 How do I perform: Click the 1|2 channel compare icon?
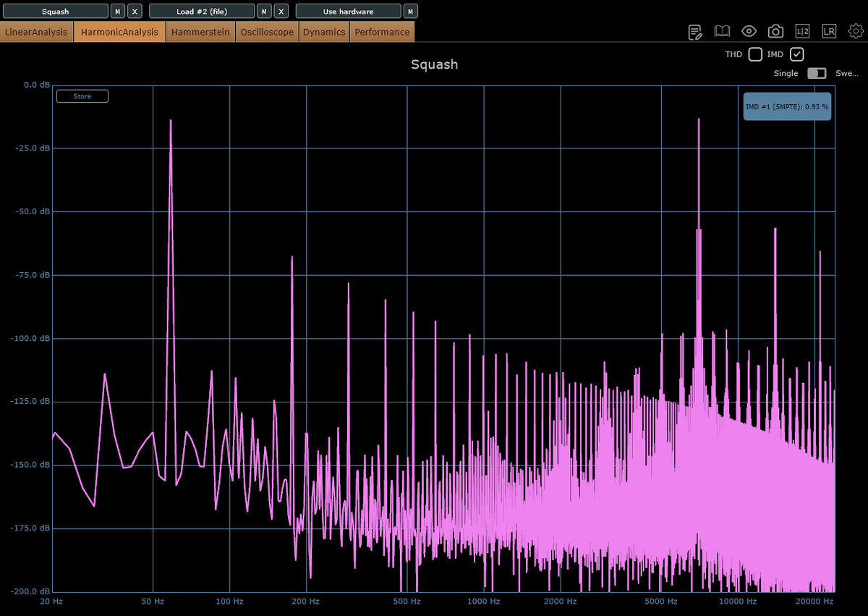pos(802,31)
